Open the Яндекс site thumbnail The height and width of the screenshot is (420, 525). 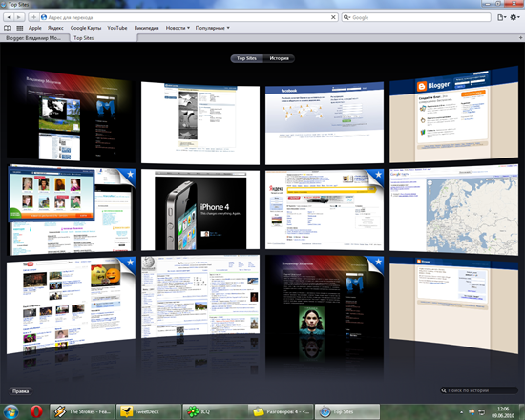pyautogui.click(x=325, y=210)
